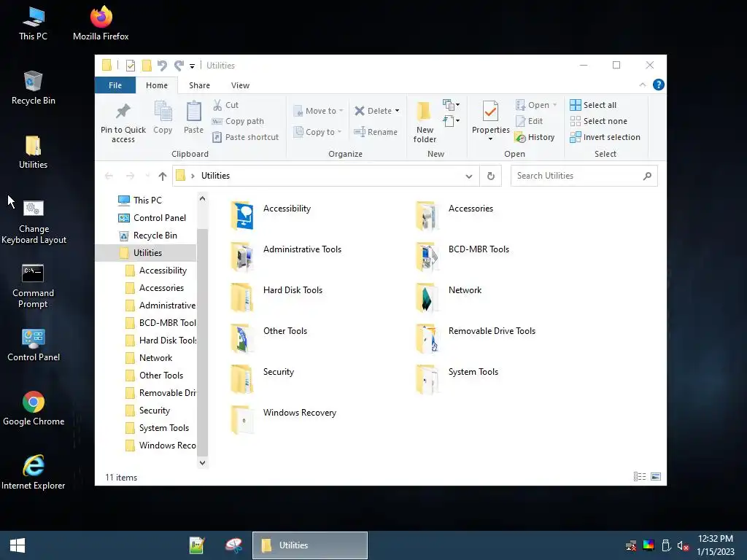Click Invert selection in ribbon
This screenshot has height=560, width=747.
605,137
